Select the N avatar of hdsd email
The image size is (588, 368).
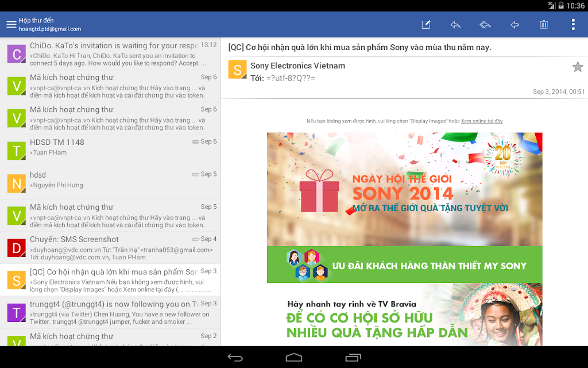point(17,183)
